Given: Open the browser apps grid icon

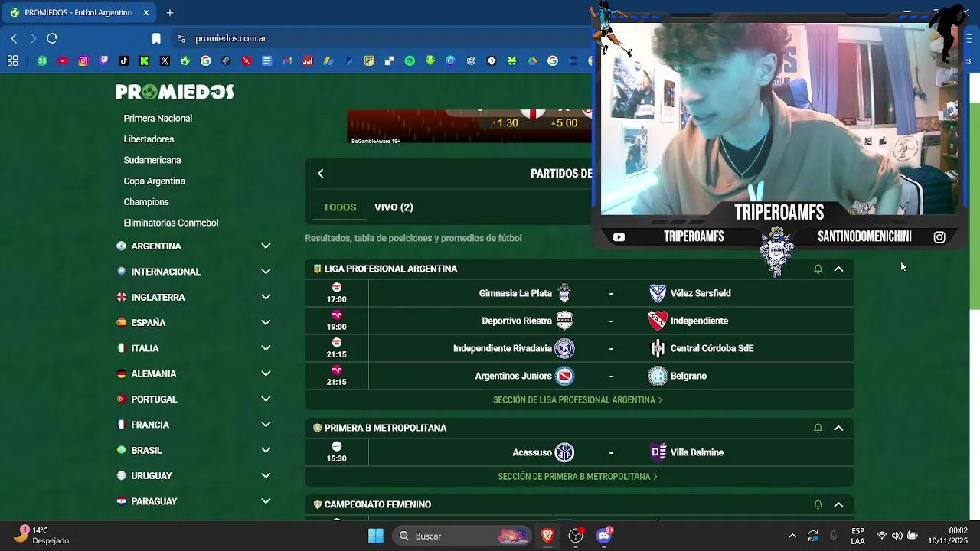Looking at the screenshot, I should [x=13, y=60].
